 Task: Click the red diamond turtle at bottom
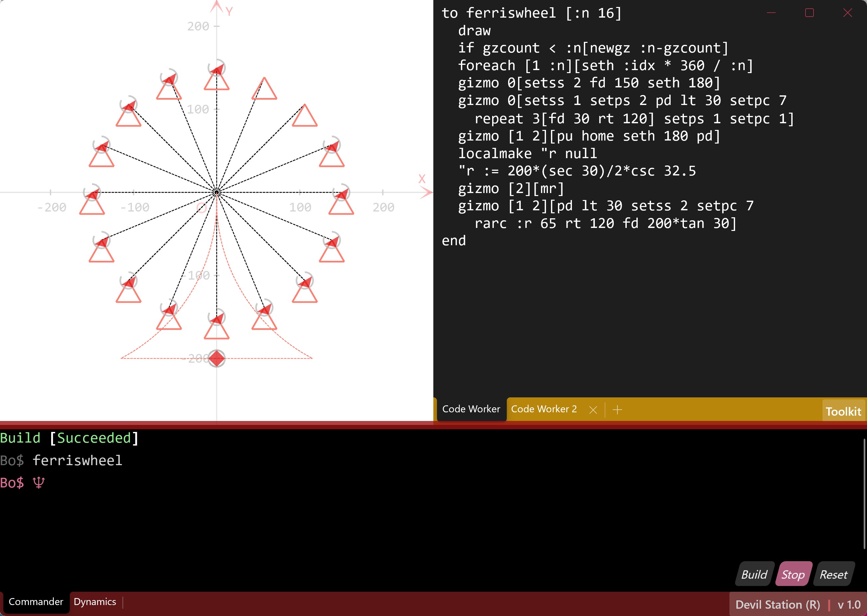(x=217, y=359)
